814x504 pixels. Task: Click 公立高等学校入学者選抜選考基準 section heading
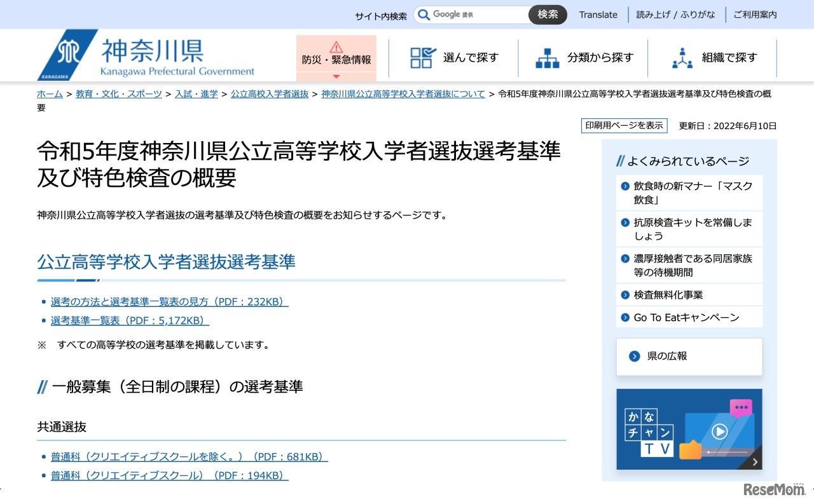pyautogui.click(x=167, y=262)
